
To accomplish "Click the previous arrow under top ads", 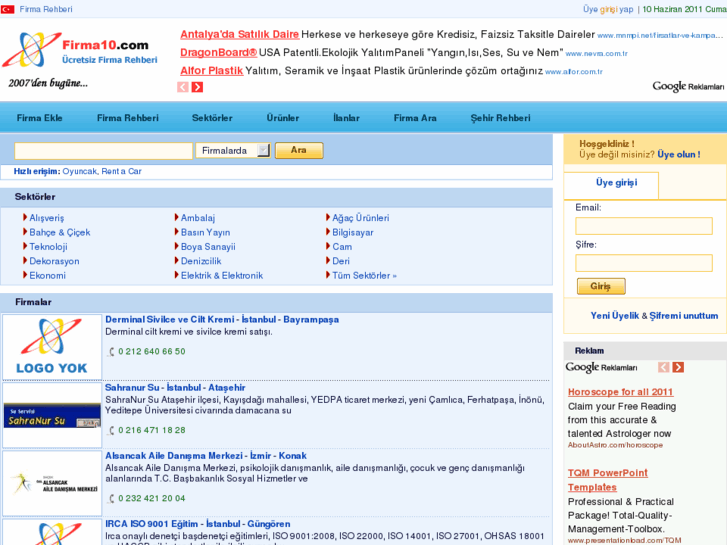I will [x=183, y=87].
